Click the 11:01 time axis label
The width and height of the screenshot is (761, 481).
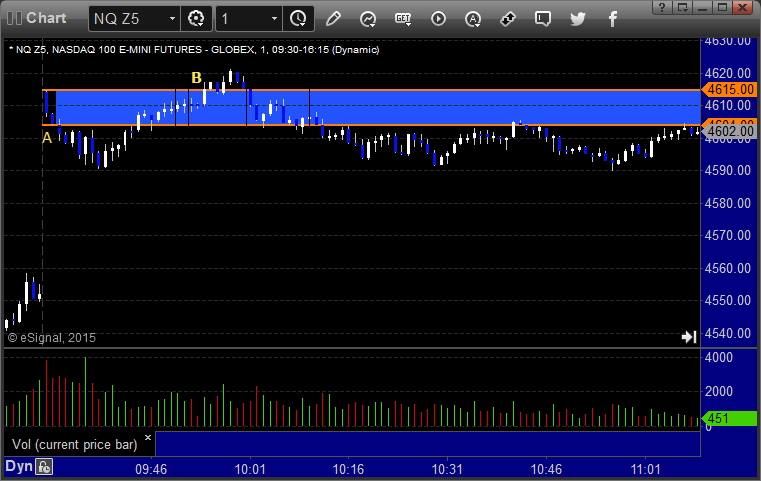[645, 469]
